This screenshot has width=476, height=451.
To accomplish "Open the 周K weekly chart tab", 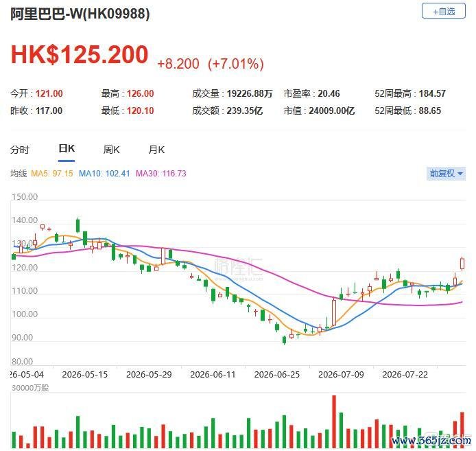I will 111,150.
